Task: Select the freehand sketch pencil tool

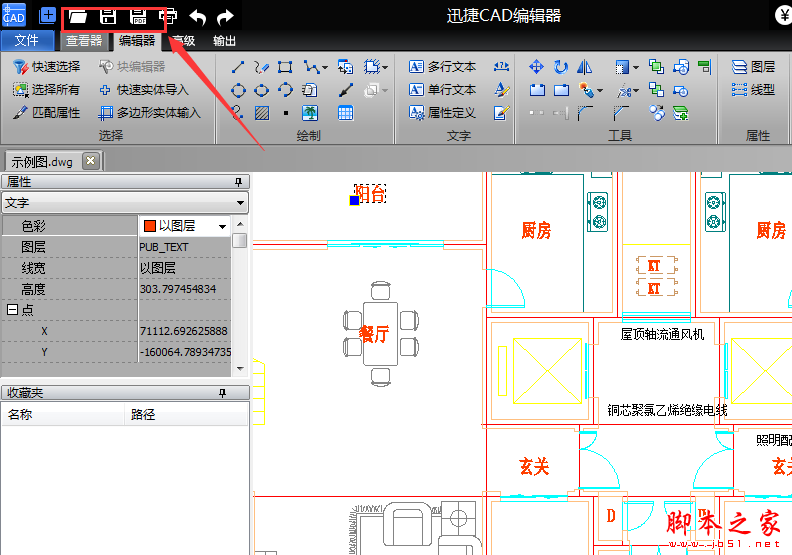Action: 261,67
